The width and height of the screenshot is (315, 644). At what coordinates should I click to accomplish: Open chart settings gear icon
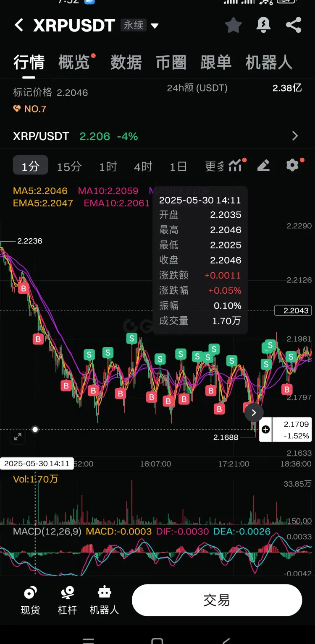[293, 165]
